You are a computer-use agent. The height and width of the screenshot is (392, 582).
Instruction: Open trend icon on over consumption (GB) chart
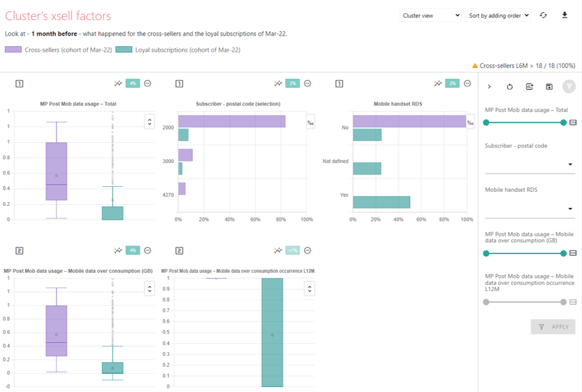coord(118,251)
